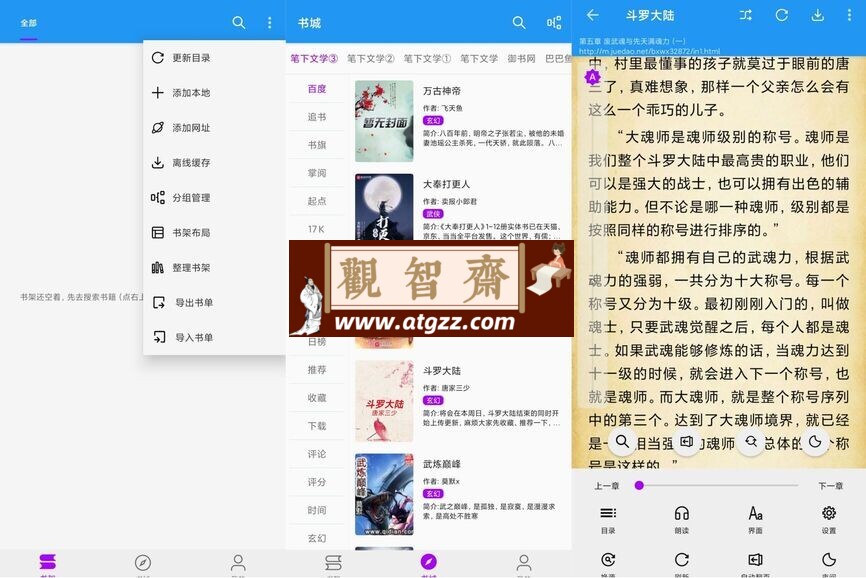Go to previous chapter with 上一章
Viewport: 866px width, 578px height.
tap(606, 486)
